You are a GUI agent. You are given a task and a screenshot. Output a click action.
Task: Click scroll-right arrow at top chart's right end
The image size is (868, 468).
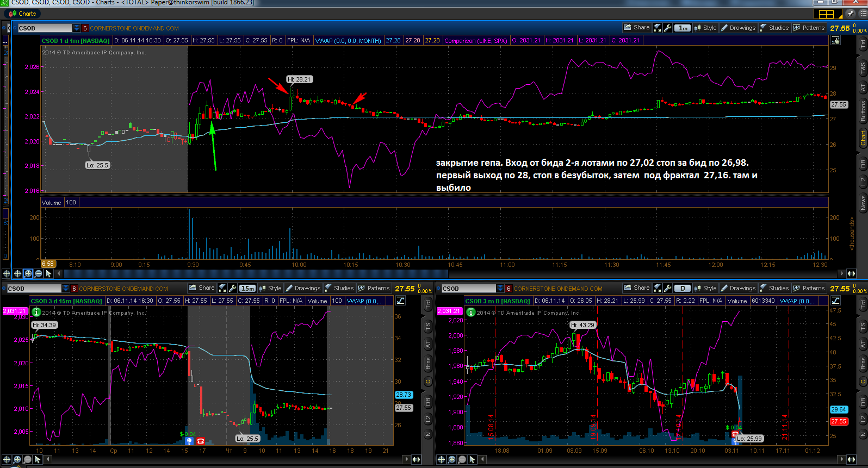tap(842, 274)
